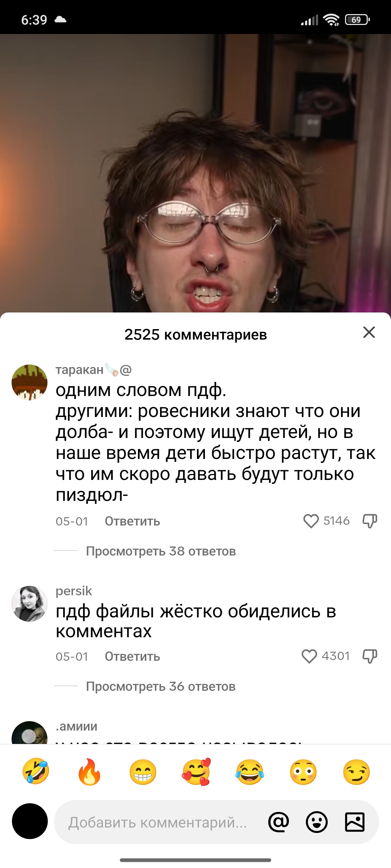Open persik's profile avatar
The height and width of the screenshot is (868, 391).
click(x=30, y=604)
